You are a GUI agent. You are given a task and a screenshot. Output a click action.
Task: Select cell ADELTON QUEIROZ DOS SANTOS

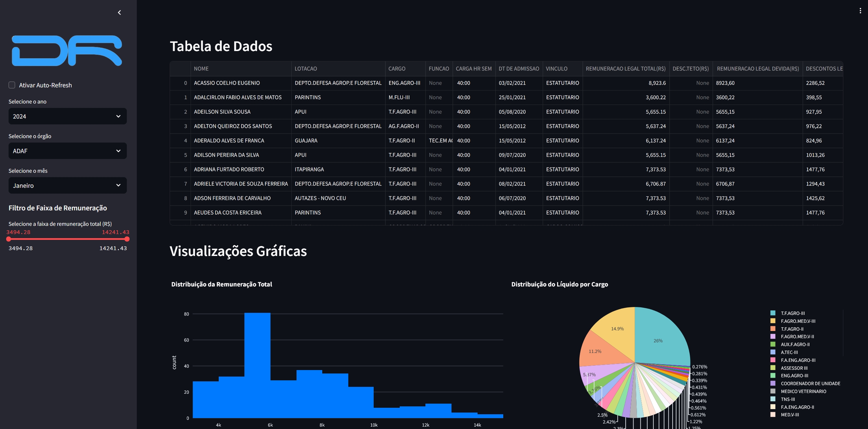click(x=241, y=126)
